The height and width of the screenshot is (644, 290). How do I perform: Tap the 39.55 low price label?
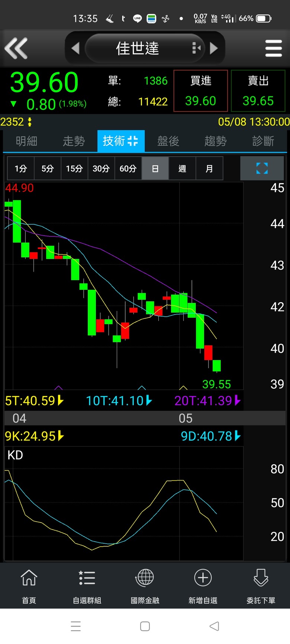pos(216,384)
